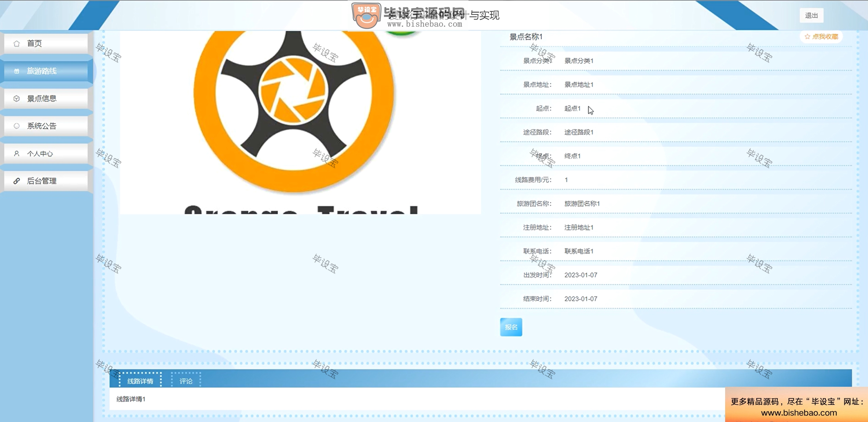
Task: Click the 线路费用/元: label
Action: point(533,180)
